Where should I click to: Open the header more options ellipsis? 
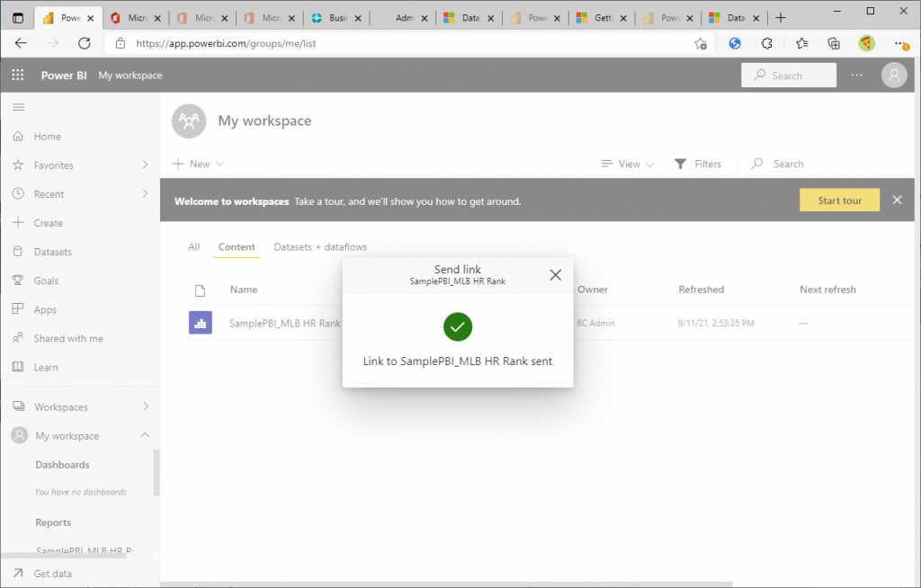857,76
